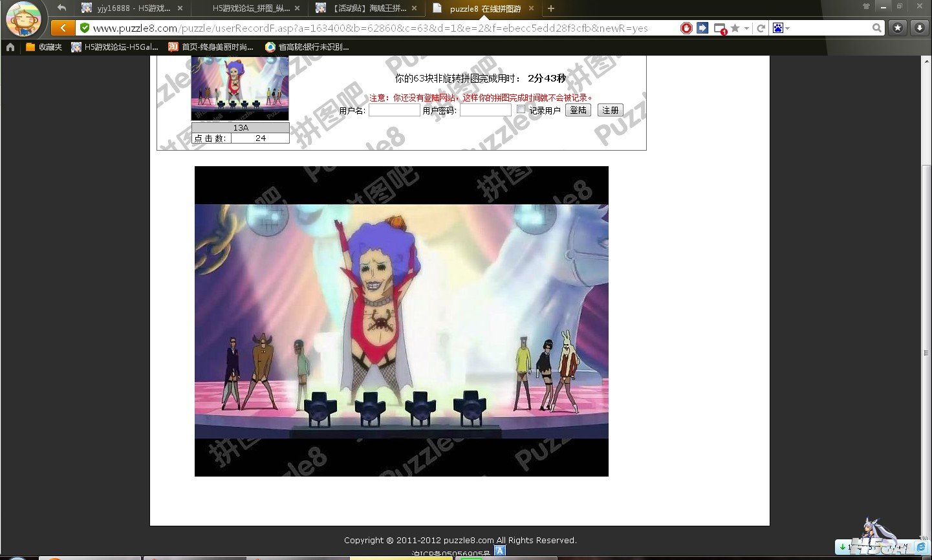Select the puzzle8 在线拼图游 tab
The width and height of the screenshot is (932, 560).
[x=483, y=8]
